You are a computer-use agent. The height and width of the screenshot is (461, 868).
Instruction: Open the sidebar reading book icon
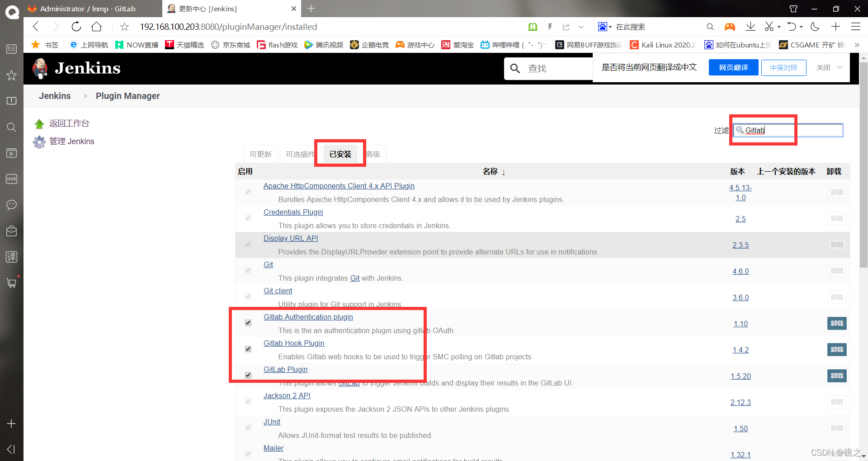tap(12, 101)
